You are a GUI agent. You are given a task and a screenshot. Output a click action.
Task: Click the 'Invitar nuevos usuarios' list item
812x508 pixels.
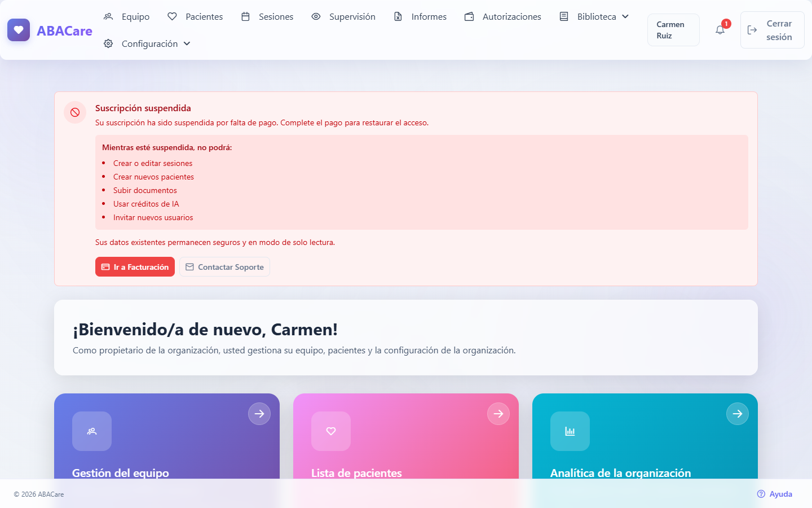point(153,217)
